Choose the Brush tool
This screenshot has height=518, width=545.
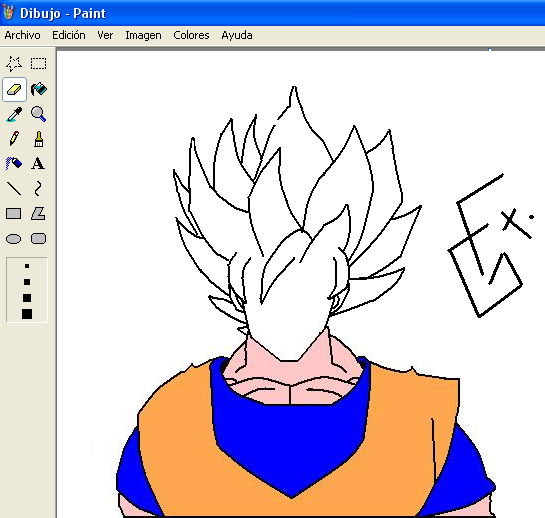pos(38,139)
